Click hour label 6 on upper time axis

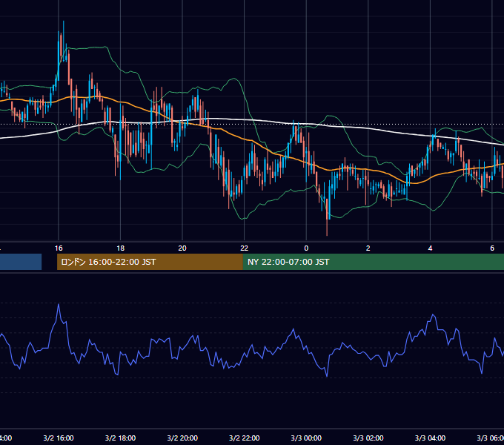492,248
